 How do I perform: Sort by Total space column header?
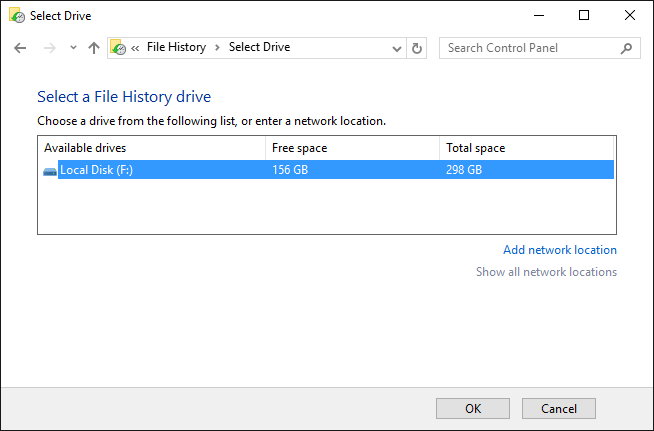(526, 148)
